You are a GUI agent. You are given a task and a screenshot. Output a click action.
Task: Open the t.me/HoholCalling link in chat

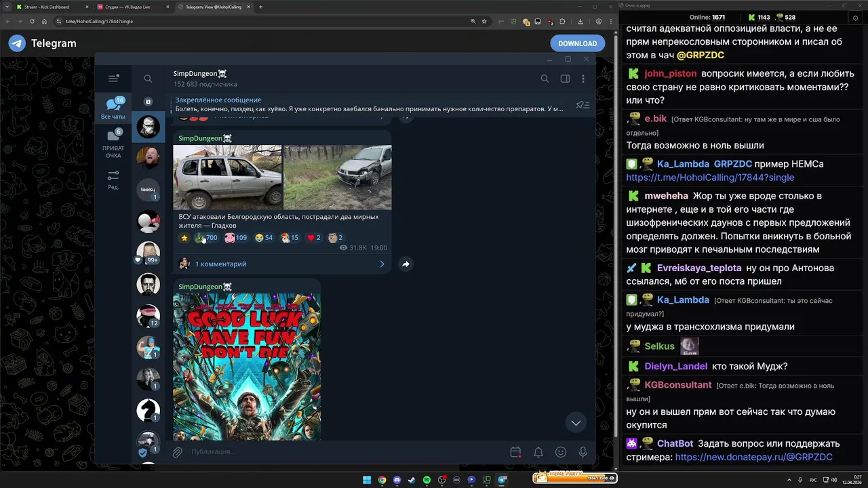point(710,178)
